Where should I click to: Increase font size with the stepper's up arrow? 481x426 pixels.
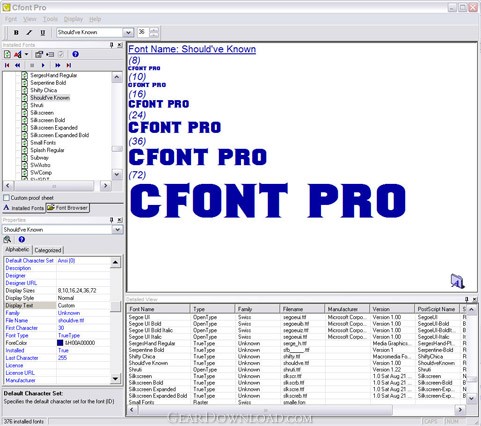click(x=154, y=30)
